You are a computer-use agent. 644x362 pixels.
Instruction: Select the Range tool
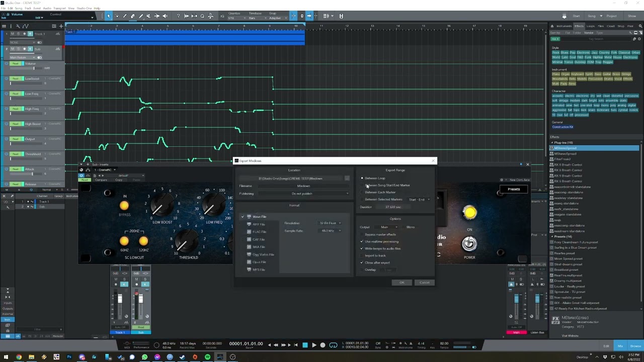(117, 16)
